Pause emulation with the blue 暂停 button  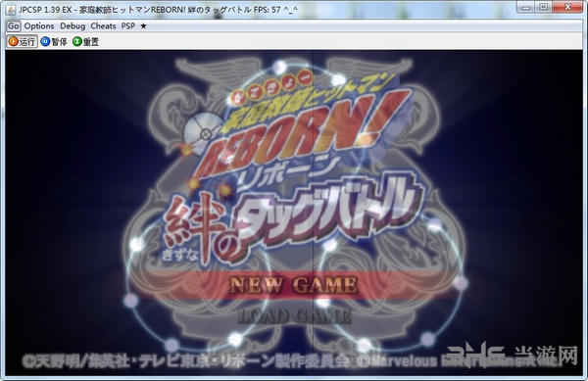coord(54,41)
